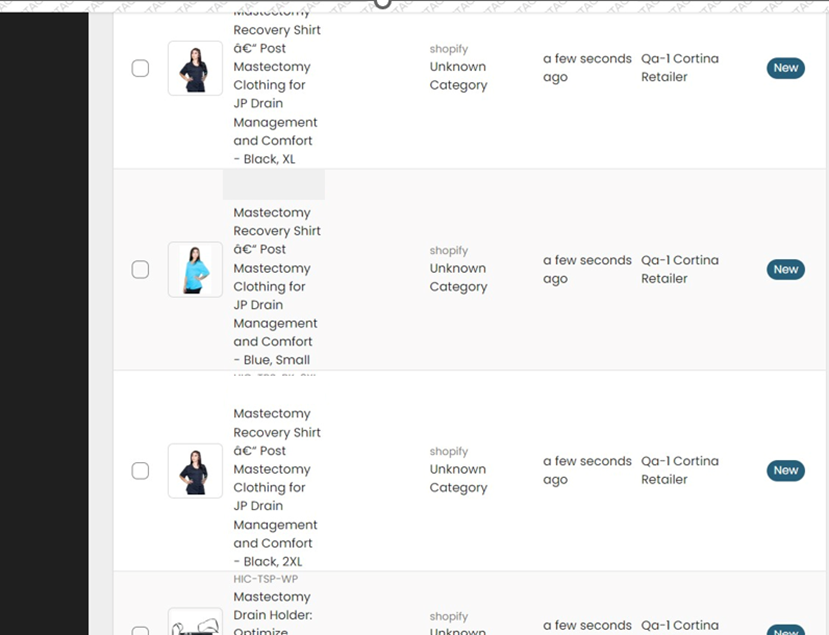This screenshot has height=635, width=829.
Task: Click the blue shirt product image
Action: [195, 269]
